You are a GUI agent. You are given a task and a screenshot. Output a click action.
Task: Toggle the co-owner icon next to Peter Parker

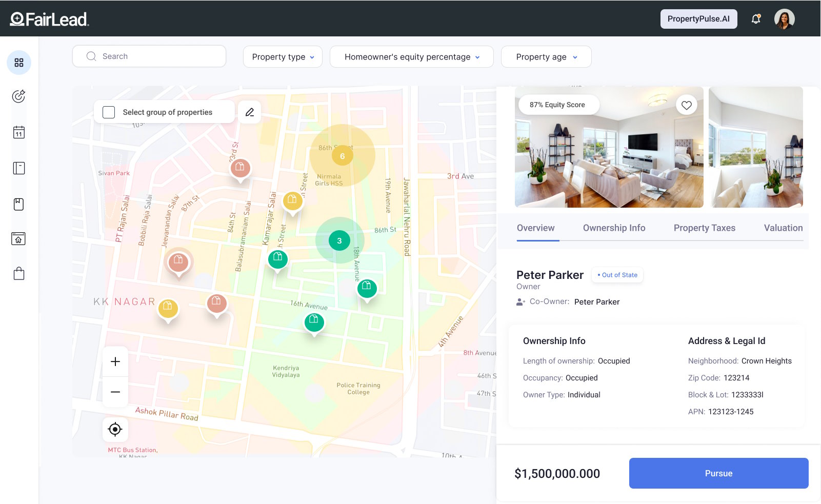[519, 302]
